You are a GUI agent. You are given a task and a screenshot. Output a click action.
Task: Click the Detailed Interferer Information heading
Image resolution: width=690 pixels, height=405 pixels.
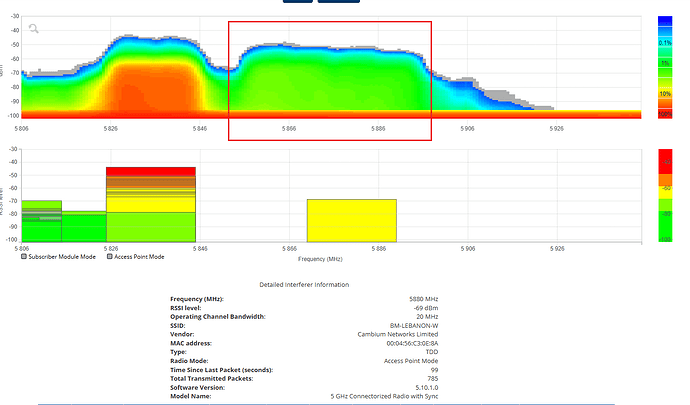(304, 285)
